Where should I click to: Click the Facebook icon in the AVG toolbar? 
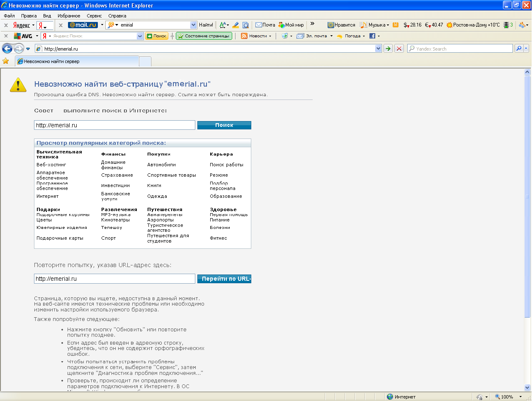pyautogui.click(x=372, y=36)
